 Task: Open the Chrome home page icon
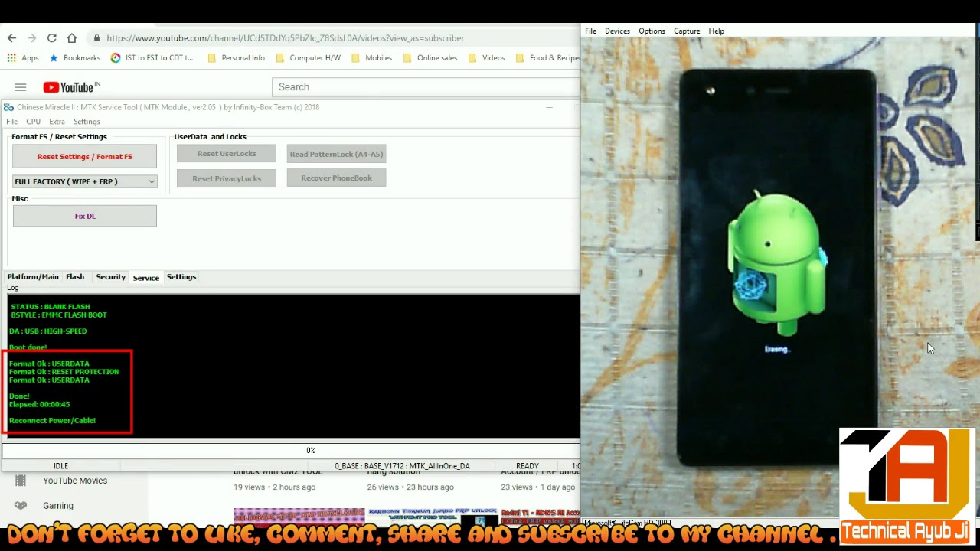point(71,37)
